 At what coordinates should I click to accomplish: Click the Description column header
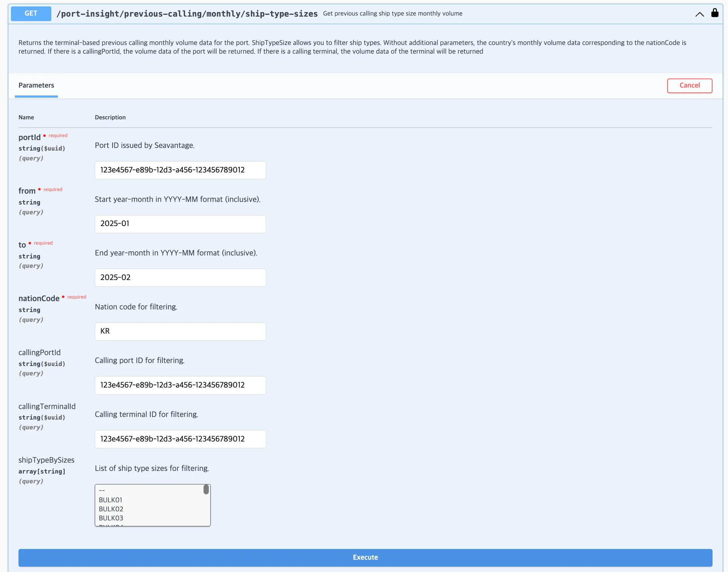(110, 117)
